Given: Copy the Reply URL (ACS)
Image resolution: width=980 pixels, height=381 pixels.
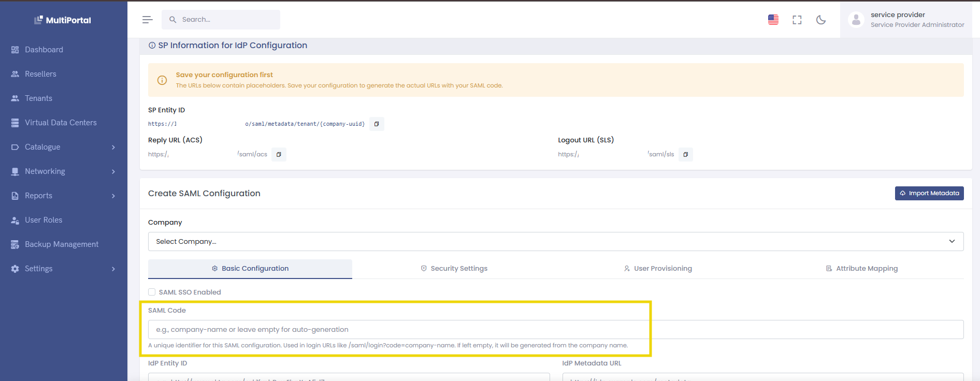Looking at the screenshot, I should tap(279, 155).
